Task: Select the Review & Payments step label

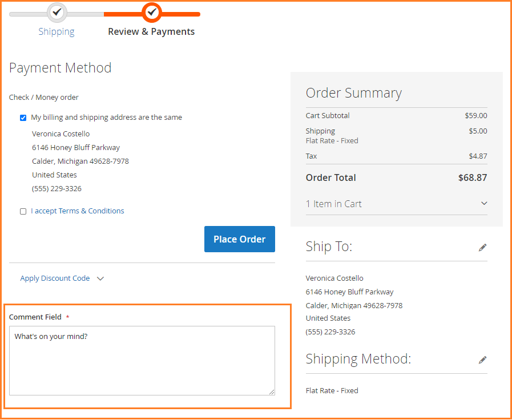Action: click(151, 32)
